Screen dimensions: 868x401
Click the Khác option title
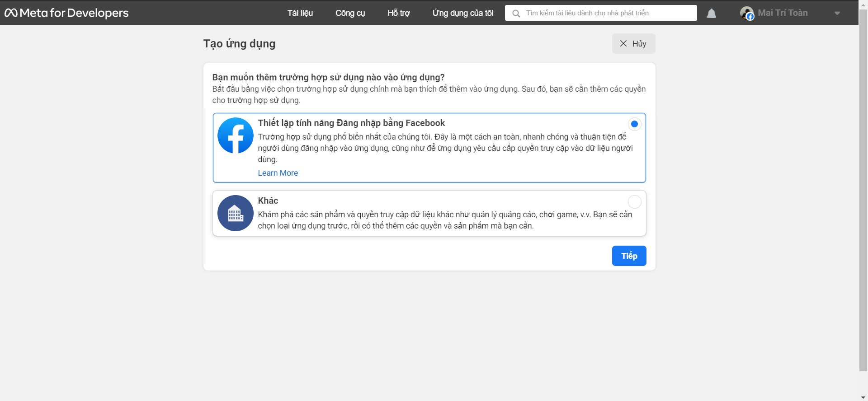[268, 200]
